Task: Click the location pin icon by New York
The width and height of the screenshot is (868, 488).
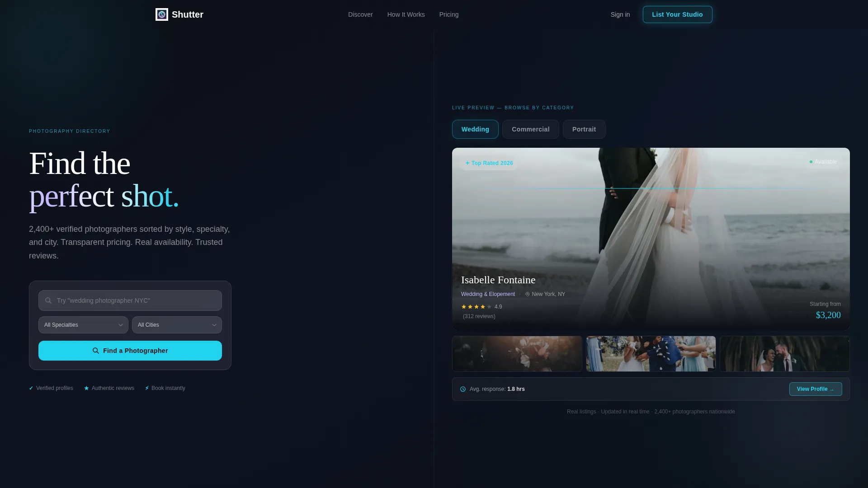Action: [527, 294]
